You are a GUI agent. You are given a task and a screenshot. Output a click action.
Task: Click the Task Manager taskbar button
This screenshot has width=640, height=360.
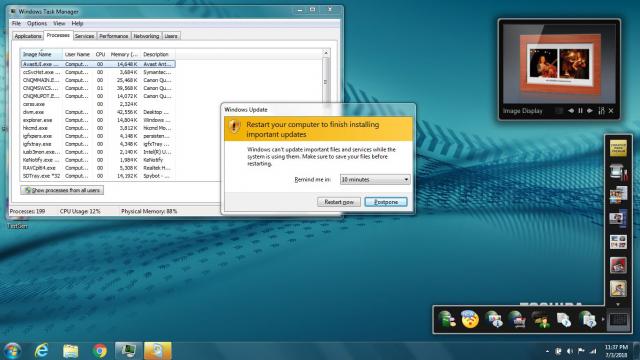coord(129,351)
